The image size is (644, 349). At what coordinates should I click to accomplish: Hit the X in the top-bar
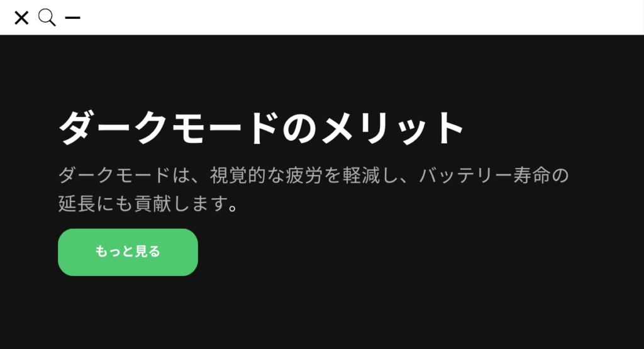[x=21, y=18]
